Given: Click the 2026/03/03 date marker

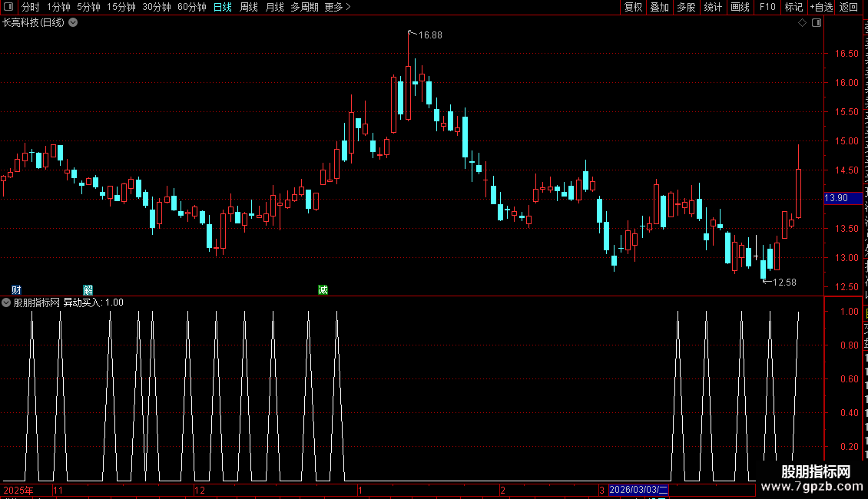Looking at the screenshot, I should 638,490.
